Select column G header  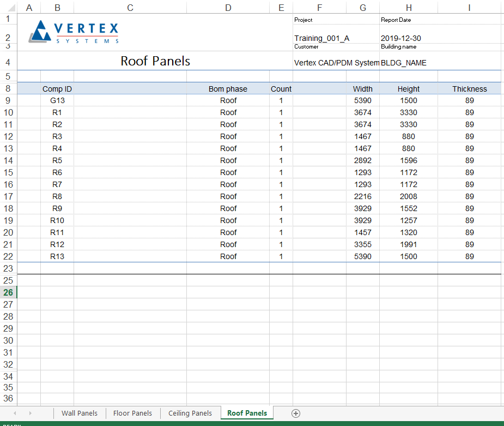pos(362,7)
